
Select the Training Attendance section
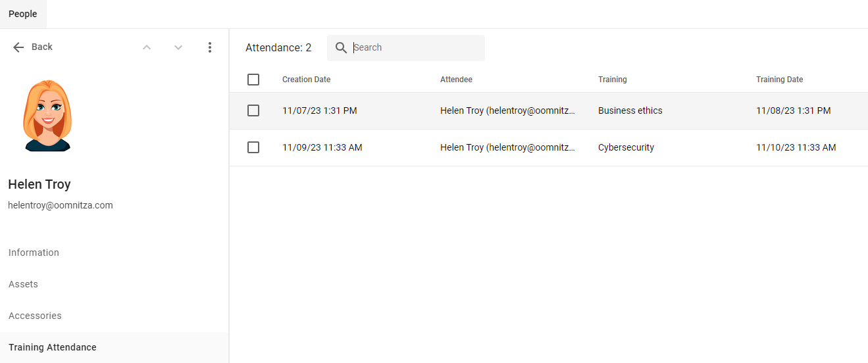tap(53, 347)
